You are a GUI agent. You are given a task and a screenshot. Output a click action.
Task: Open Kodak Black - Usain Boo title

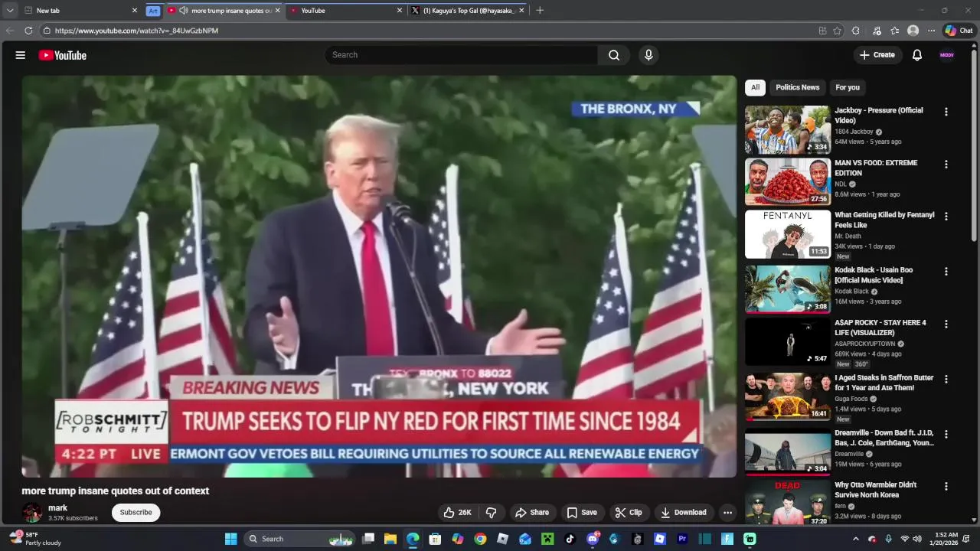point(874,275)
